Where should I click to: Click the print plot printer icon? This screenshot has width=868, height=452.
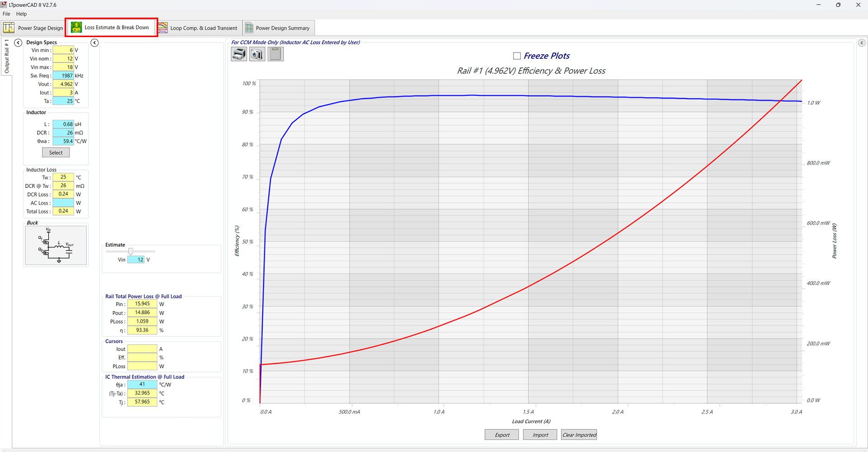pyautogui.click(x=239, y=54)
